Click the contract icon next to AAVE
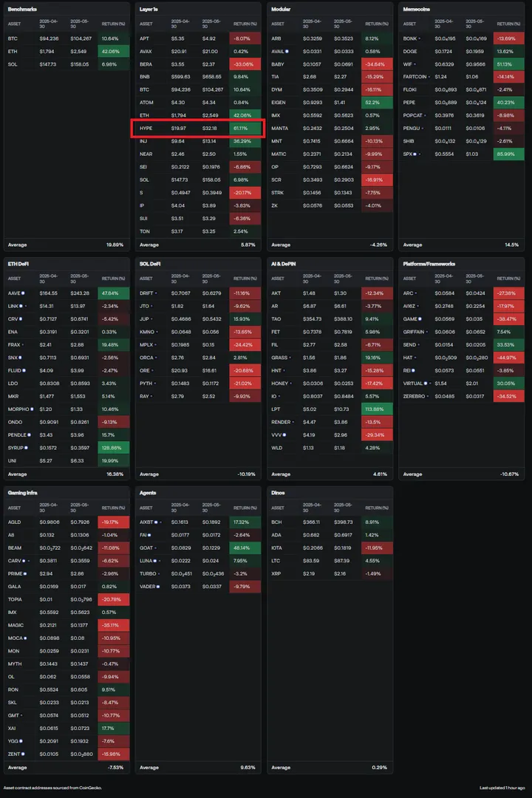Image resolution: width=532 pixels, height=798 pixels. (x=22, y=293)
